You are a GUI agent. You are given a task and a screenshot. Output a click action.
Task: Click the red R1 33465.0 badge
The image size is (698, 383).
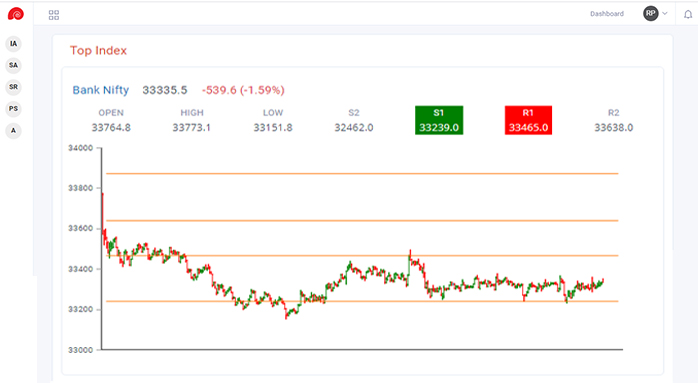528,120
